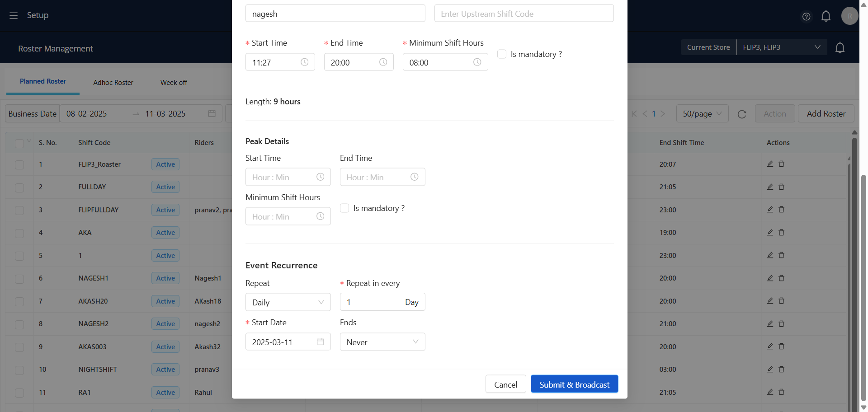Delete the AKASH20 row
This screenshot has height=412, width=868.
(781, 301)
